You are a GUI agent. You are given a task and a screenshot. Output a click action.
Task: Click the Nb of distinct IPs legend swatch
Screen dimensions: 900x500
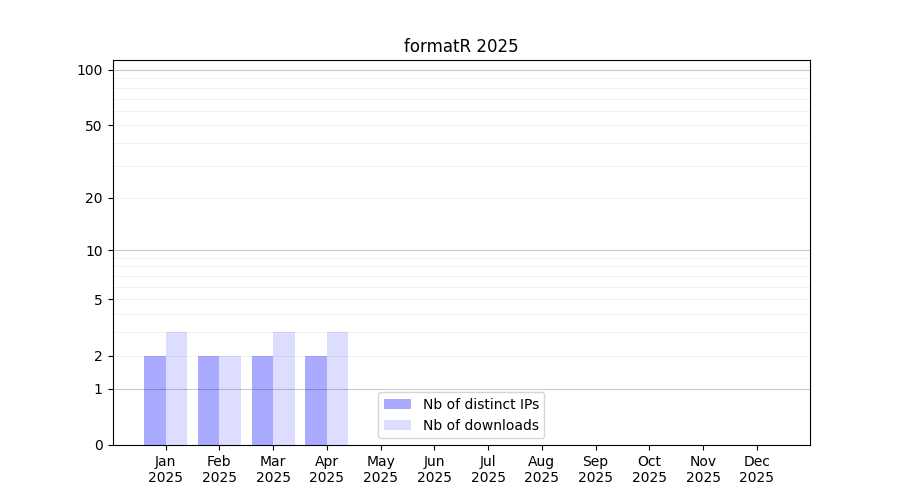397,404
